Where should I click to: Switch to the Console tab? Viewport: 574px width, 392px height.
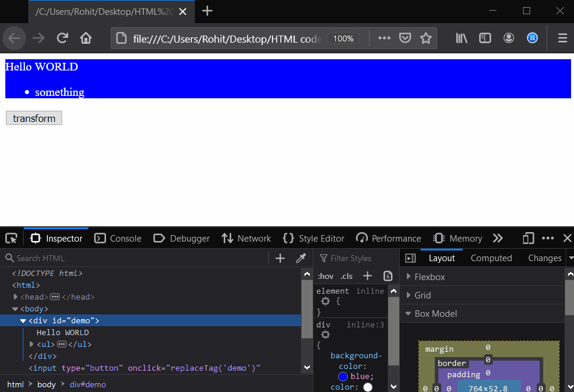tap(118, 237)
